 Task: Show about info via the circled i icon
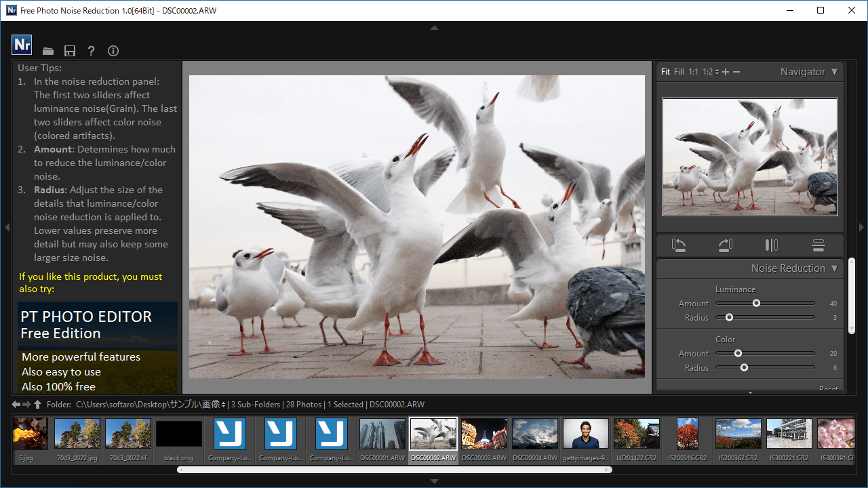click(113, 51)
